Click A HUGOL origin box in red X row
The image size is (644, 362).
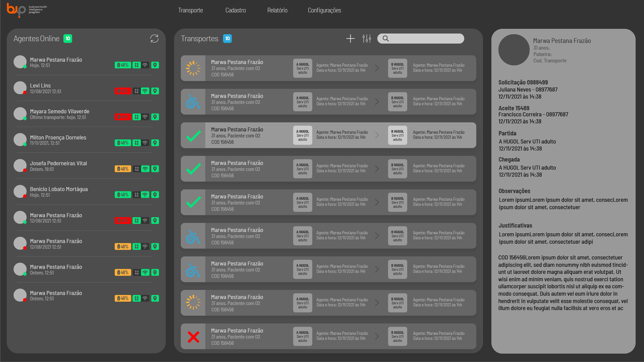pyautogui.click(x=303, y=336)
